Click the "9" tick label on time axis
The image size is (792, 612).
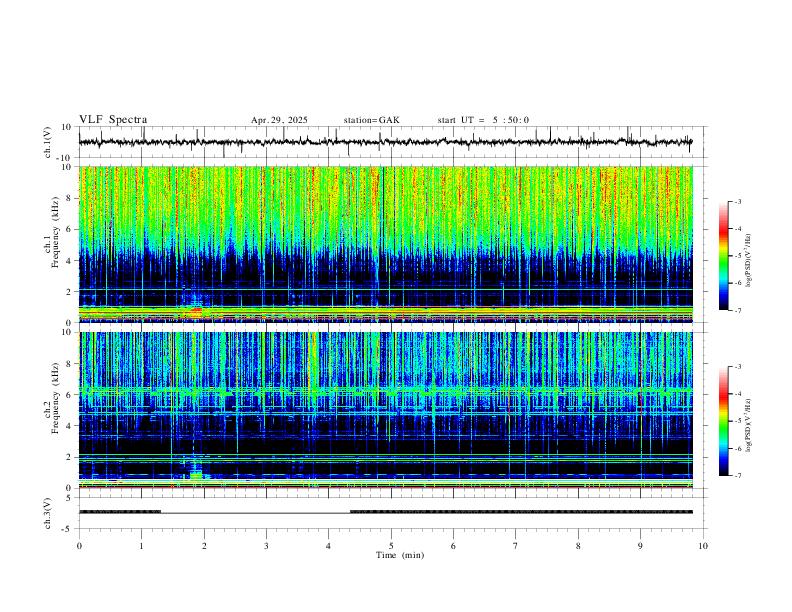[x=640, y=546]
